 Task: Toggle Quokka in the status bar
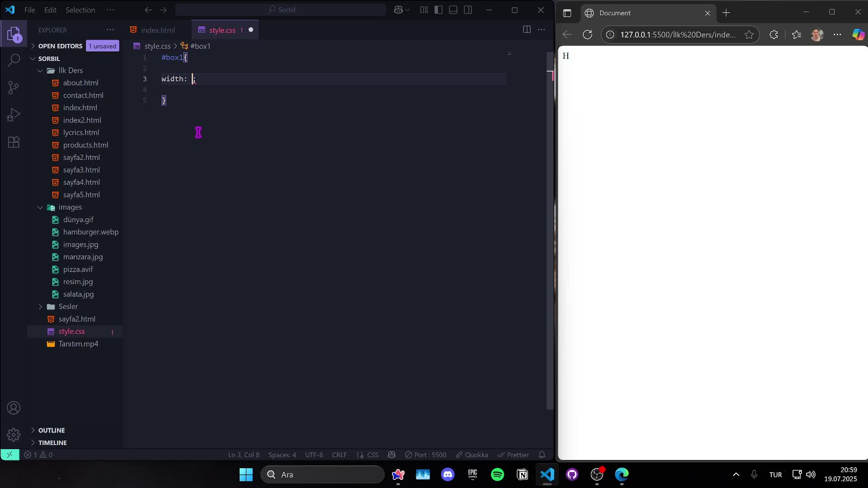point(472,455)
